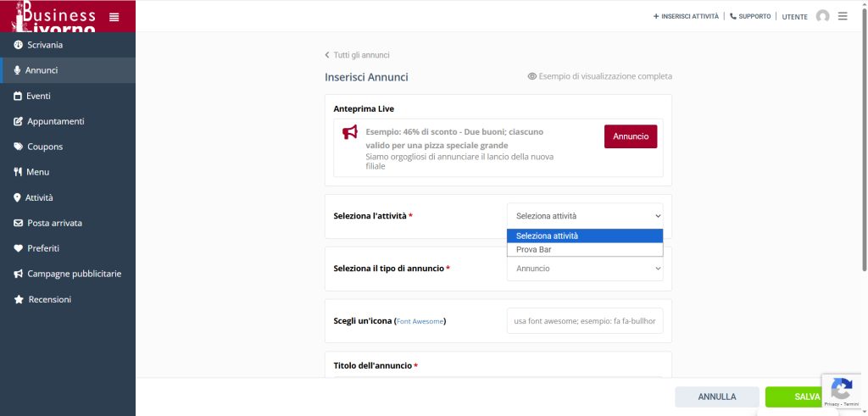
Task: Click the page vertical scrollbar
Action: pyautogui.click(x=864, y=169)
